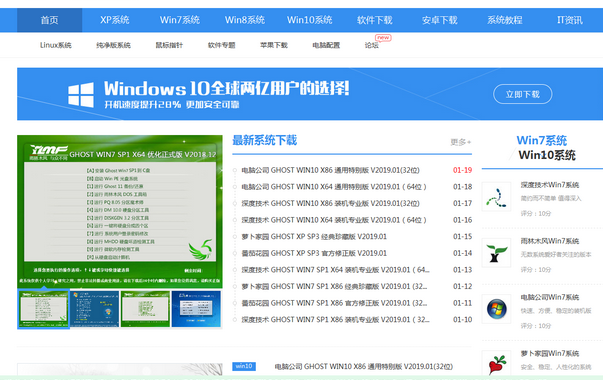
Task: Select the second blue slideshow thumbnail
Action: tap(95, 309)
